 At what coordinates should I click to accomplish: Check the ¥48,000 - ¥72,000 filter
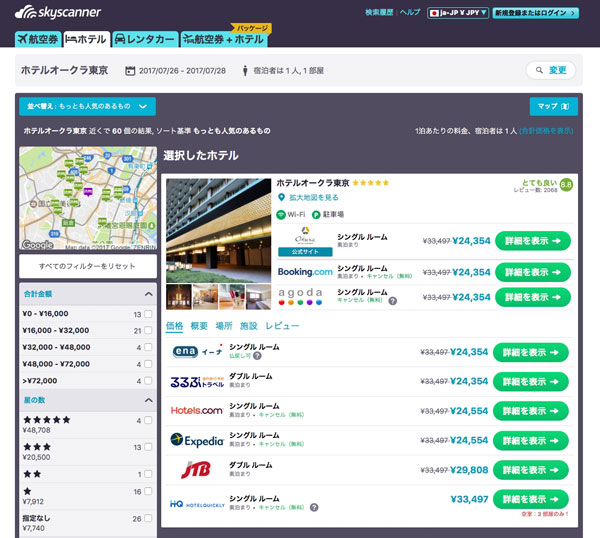(x=148, y=364)
